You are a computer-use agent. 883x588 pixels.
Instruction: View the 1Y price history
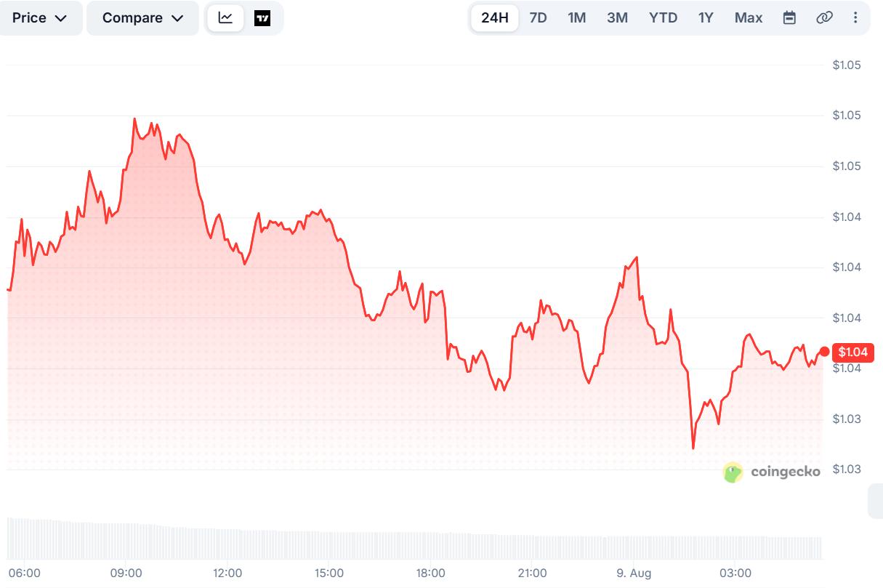tap(706, 18)
